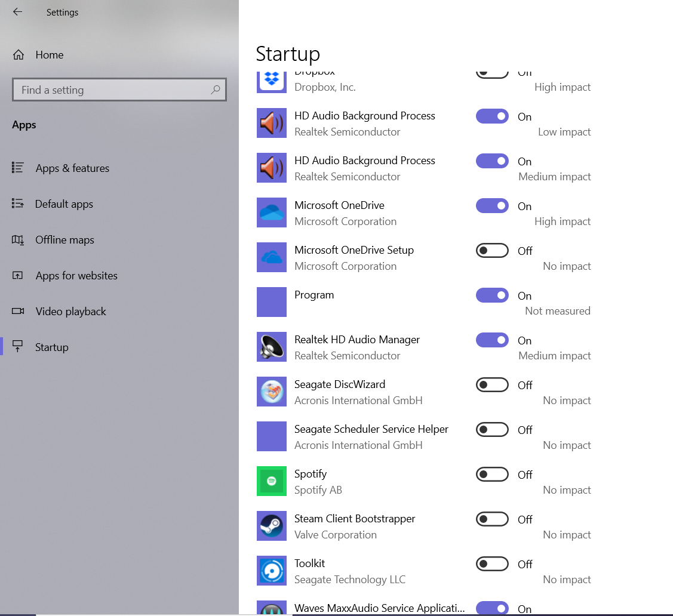Click the Settings window title
Image resolution: width=673 pixels, height=616 pixels.
click(x=62, y=13)
